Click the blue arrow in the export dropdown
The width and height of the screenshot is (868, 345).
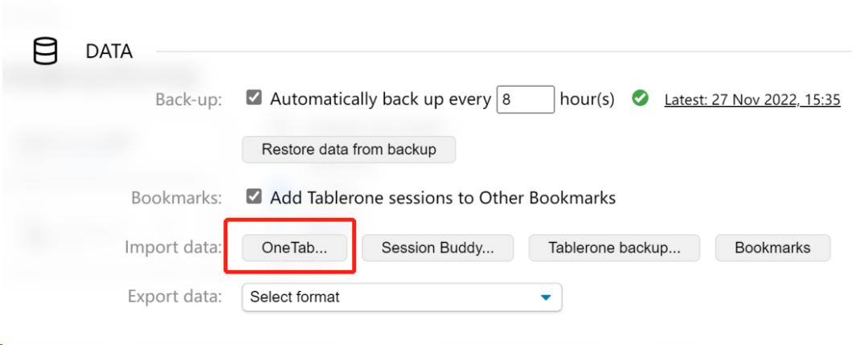pyautogui.click(x=546, y=298)
